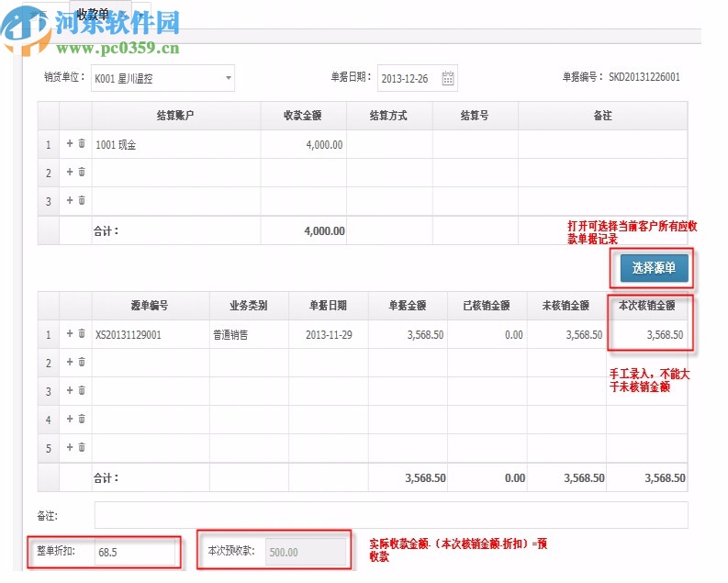Image resolution: width=728 pixels, height=583 pixels.
Task: Open the calendar picker for 单据日期
Action: [x=448, y=78]
